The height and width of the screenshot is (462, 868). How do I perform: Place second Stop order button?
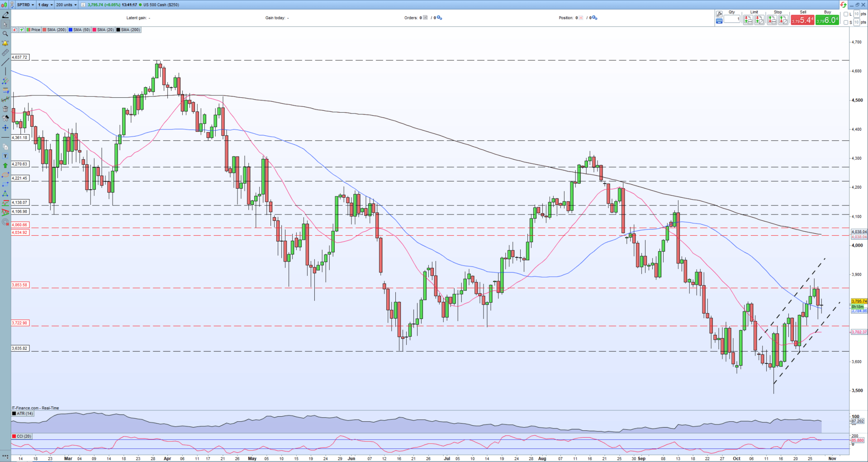tap(783, 20)
